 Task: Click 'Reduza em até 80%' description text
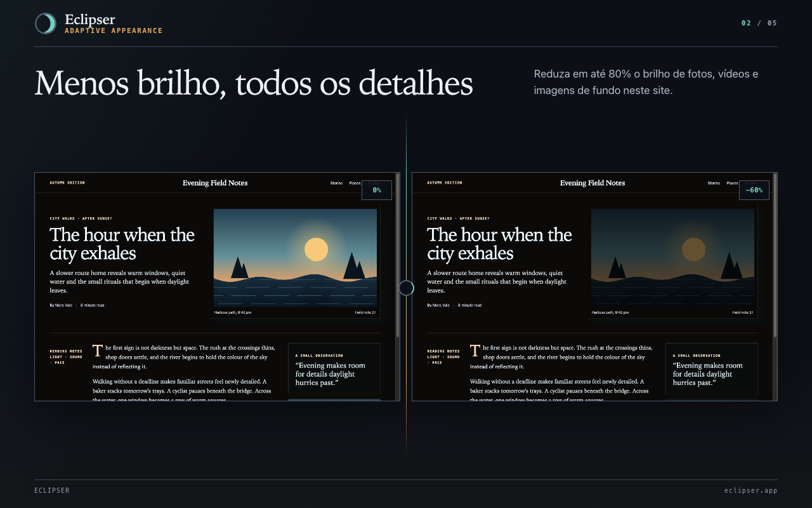[x=646, y=82]
